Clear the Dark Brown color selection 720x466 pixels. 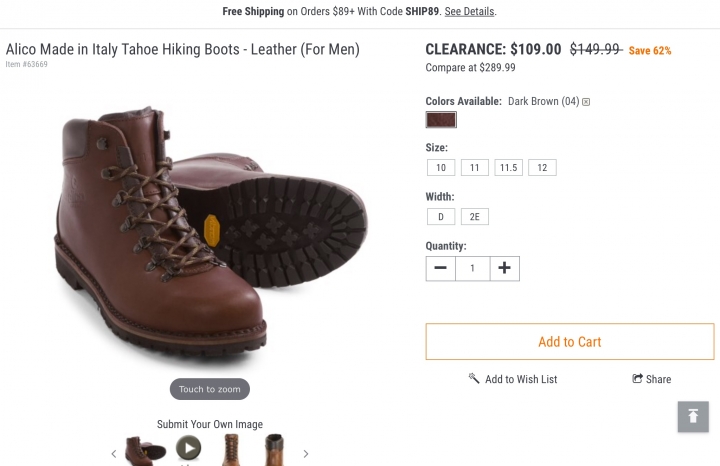[x=586, y=102]
